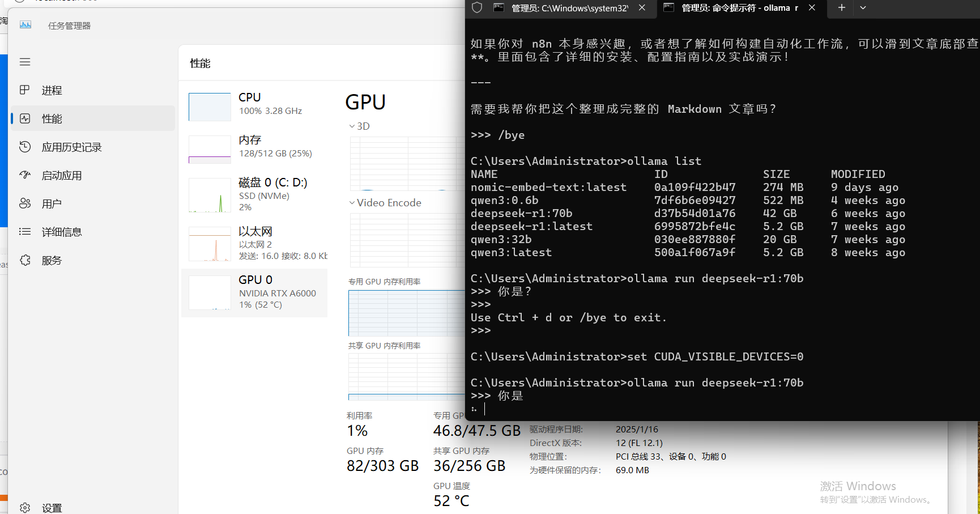
Task: Click the PCI 总线 33 location value
Action: pos(671,457)
